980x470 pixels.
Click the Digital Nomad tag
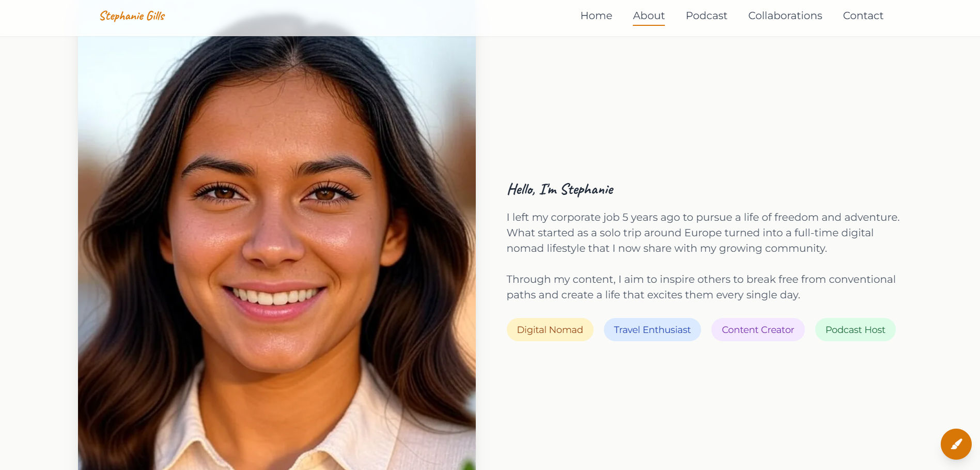[550, 329]
